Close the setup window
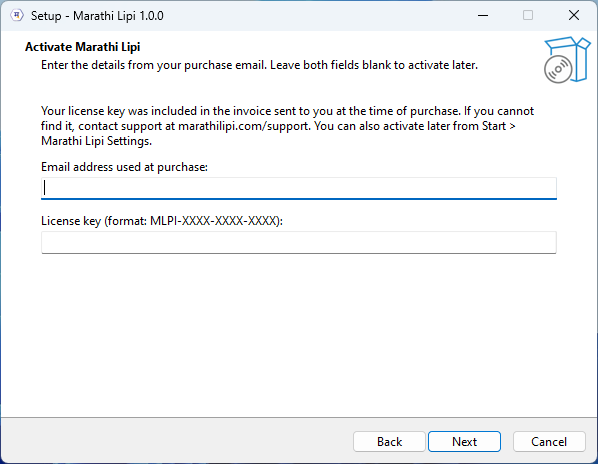Screen dimensions: 598x464 point(574,16)
